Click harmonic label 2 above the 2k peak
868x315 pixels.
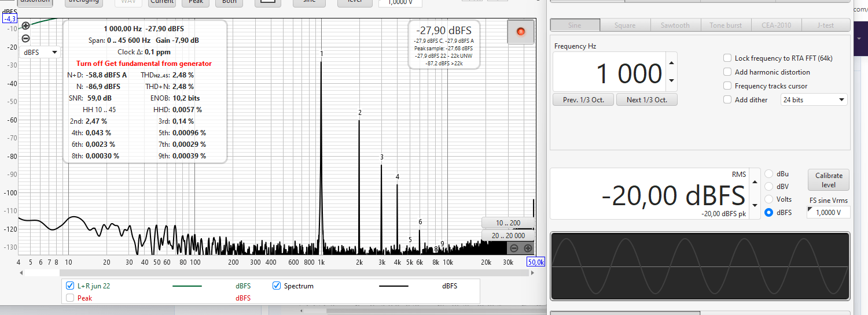click(x=359, y=113)
